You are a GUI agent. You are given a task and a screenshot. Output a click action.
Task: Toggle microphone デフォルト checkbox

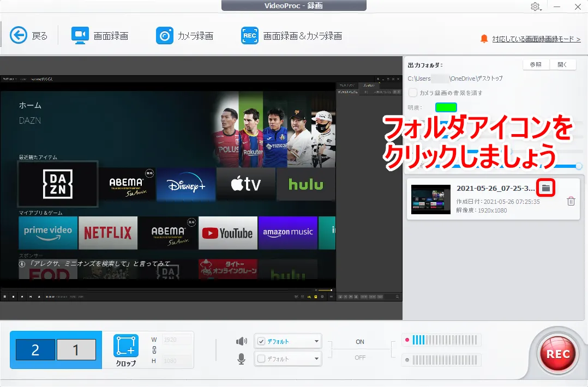pyautogui.click(x=261, y=359)
